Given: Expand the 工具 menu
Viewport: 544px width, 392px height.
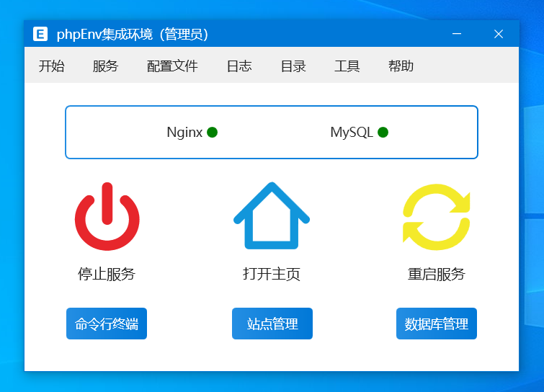Looking at the screenshot, I should (x=347, y=66).
